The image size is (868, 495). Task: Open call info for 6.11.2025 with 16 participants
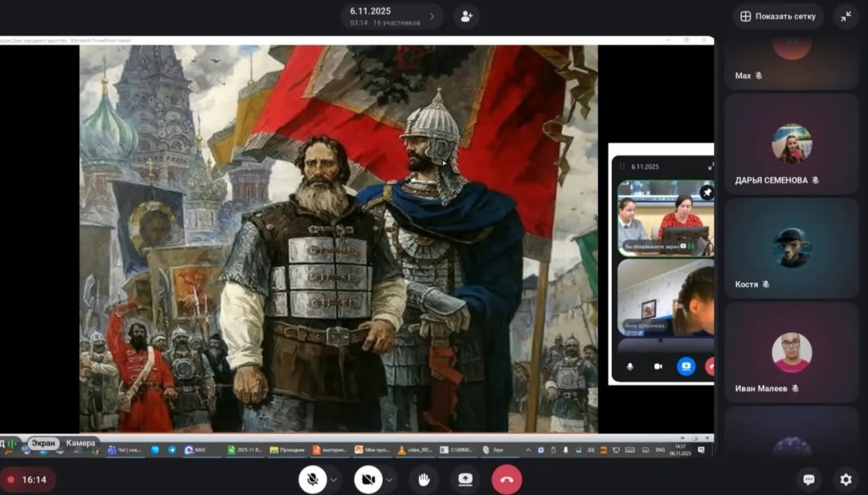pos(391,16)
